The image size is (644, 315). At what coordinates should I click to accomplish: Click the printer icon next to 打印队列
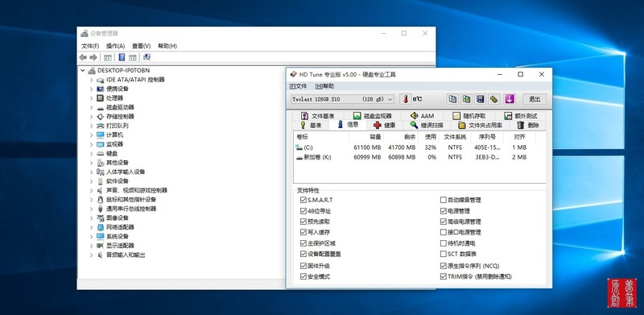coord(100,126)
